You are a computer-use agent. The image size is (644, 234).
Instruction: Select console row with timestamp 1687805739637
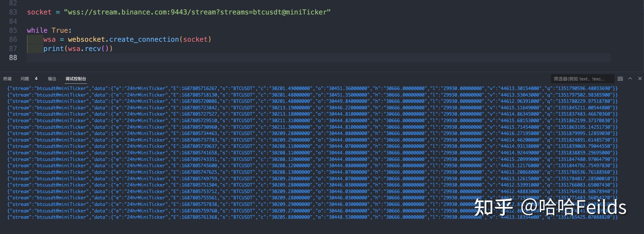pyautogui.click(x=312, y=146)
